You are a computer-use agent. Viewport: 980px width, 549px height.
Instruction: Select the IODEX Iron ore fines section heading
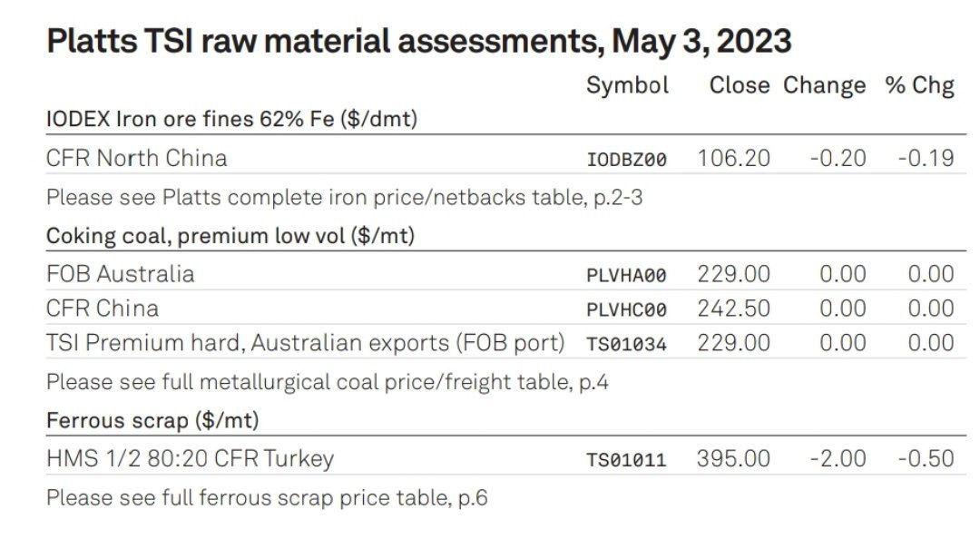point(232,119)
